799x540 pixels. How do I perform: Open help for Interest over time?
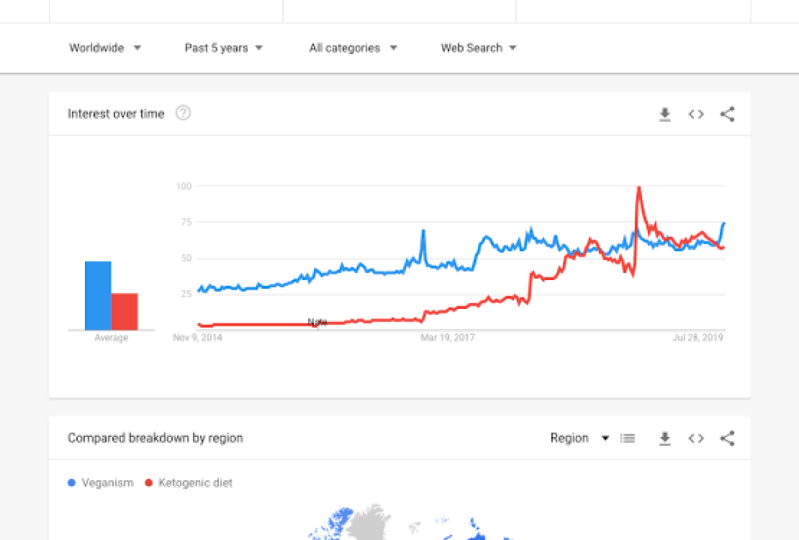pos(183,113)
